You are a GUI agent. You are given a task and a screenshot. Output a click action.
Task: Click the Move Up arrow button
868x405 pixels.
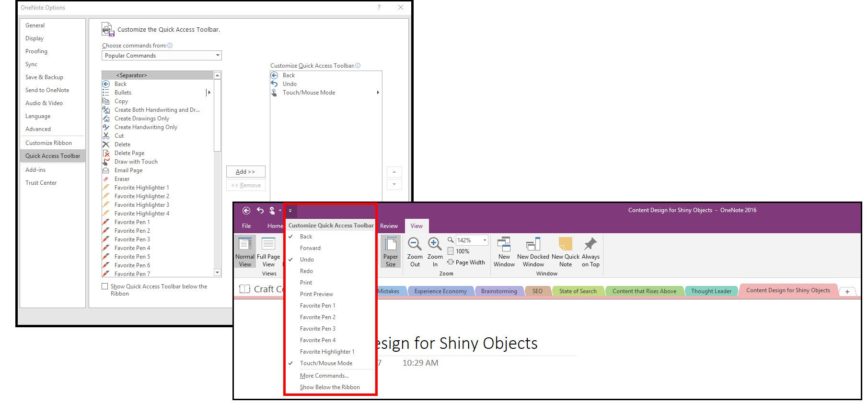[394, 172]
